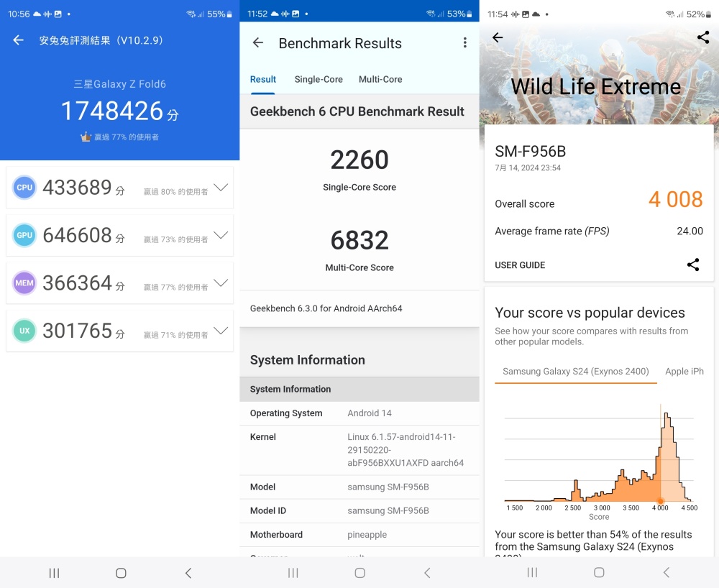The image size is (719, 588).
Task: Tap recent apps button under Geekbench screen
Action: (x=293, y=573)
